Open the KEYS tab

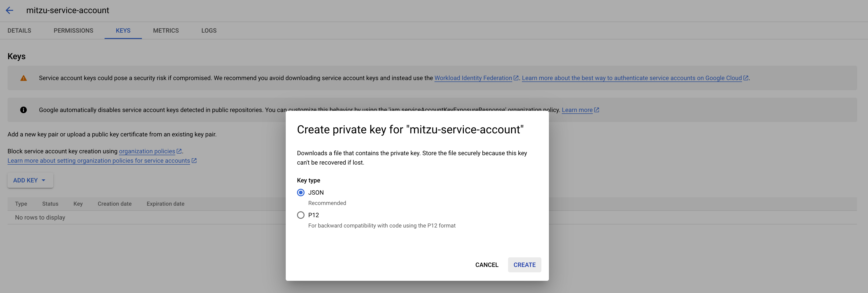click(123, 31)
